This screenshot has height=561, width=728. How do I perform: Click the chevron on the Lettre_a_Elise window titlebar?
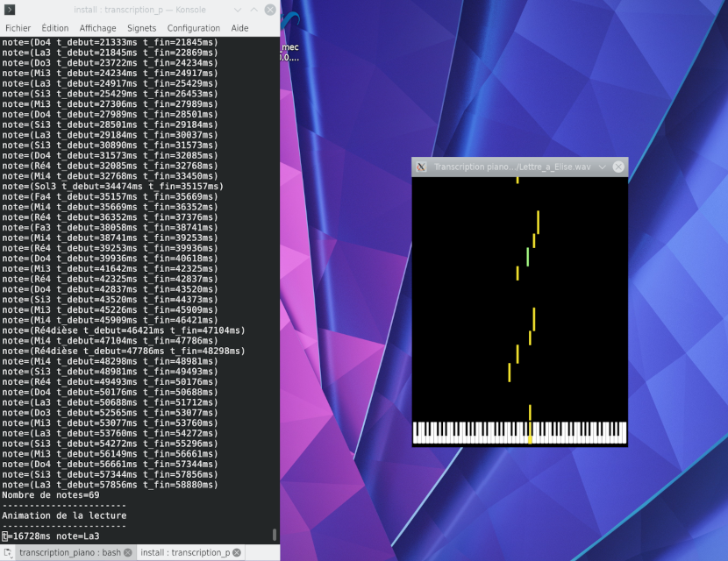click(x=602, y=167)
